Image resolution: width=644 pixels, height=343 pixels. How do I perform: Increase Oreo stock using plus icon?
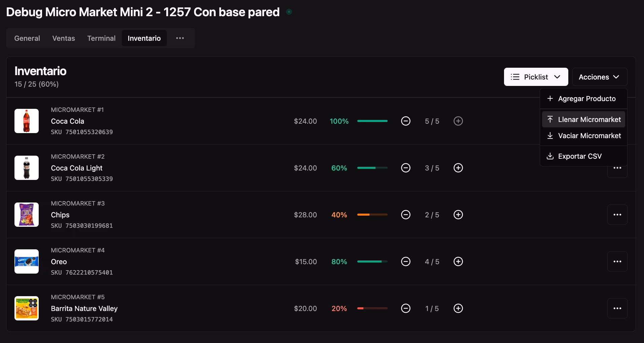(458, 261)
